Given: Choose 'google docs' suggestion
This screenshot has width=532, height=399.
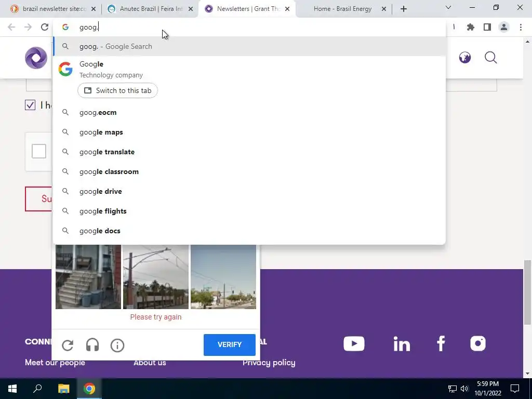Looking at the screenshot, I should click(249, 231).
